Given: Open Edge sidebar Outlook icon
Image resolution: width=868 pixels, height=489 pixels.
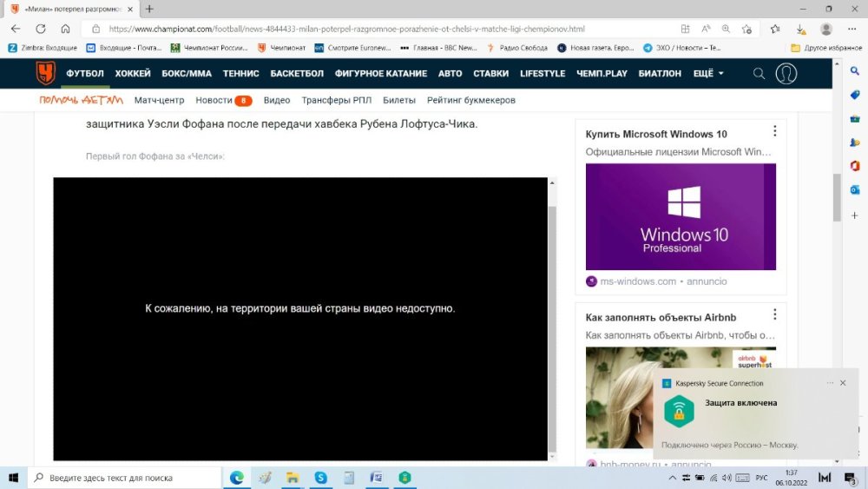Looking at the screenshot, I should [855, 190].
